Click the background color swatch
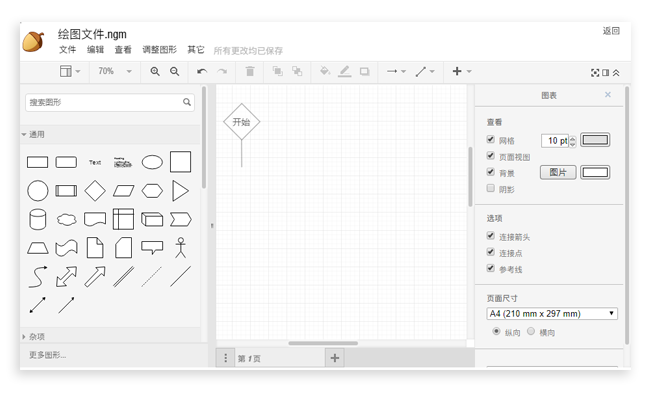The width and height of the screenshot is (647, 399). (x=595, y=172)
